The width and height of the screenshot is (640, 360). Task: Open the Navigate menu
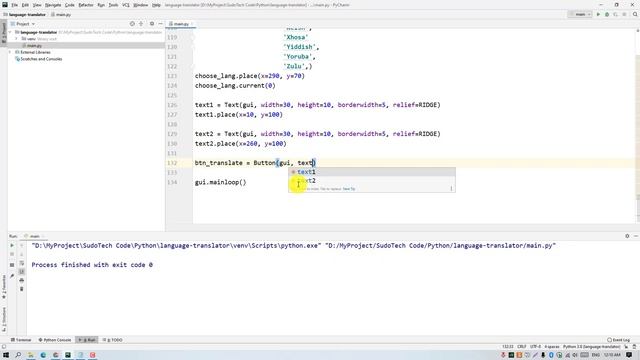[53, 5]
